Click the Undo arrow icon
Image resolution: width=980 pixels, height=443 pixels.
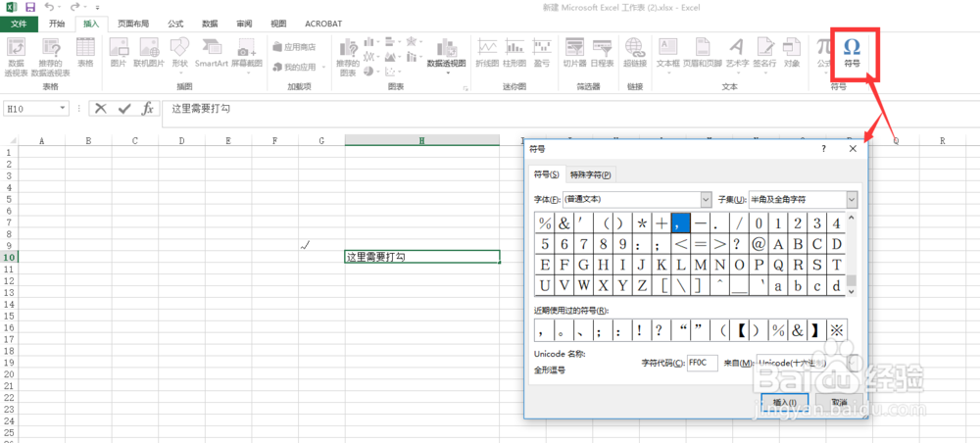point(49,8)
